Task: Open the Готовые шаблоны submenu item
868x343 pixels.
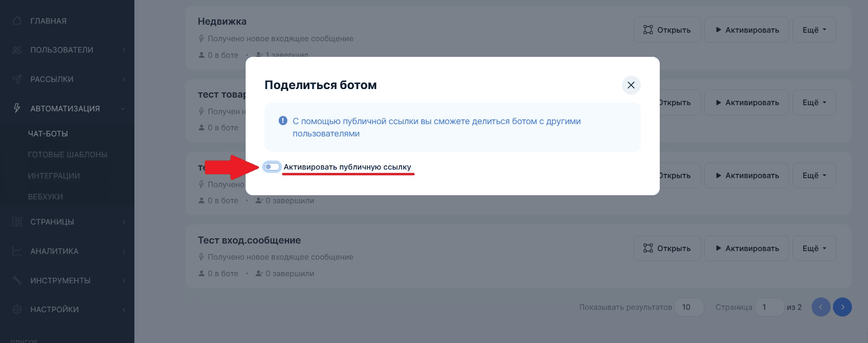Action: [x=68, y=154]
